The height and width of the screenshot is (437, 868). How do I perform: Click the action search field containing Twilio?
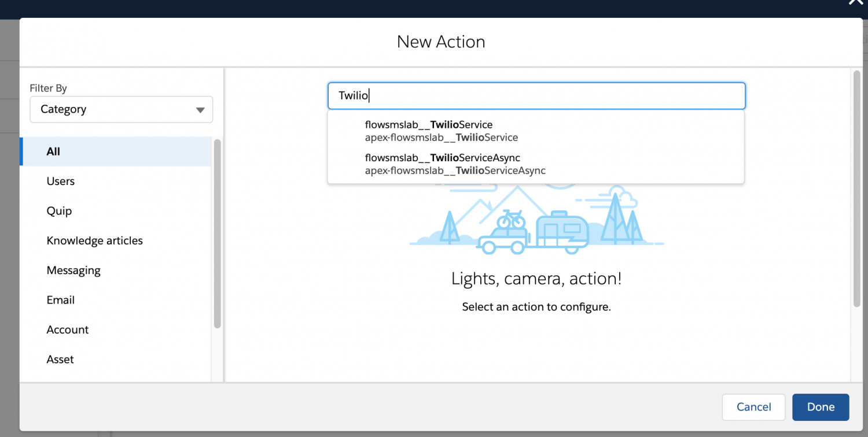[x=536, y=96]
